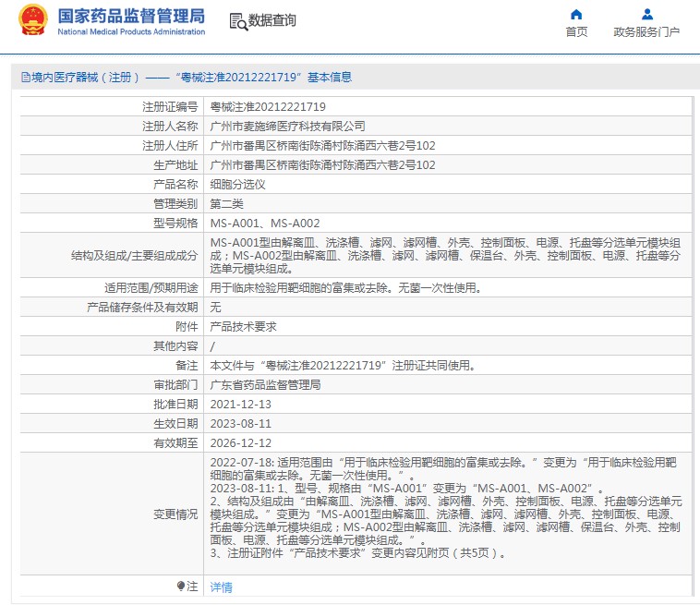The width and height of the screenshot is (700, 605).
Task: Click the product name 细胞分选仪 cell
Action: click(238, 185)
